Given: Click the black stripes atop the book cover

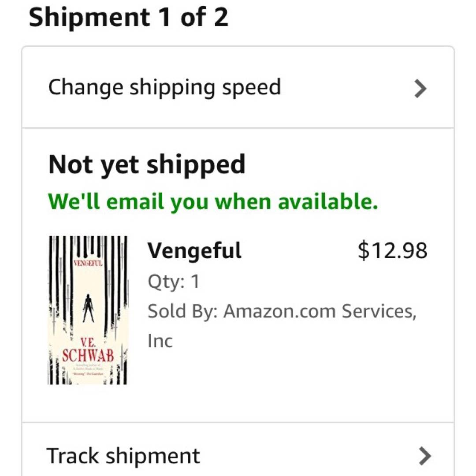Looking at the screenshot, I should [x=88, y=246].
